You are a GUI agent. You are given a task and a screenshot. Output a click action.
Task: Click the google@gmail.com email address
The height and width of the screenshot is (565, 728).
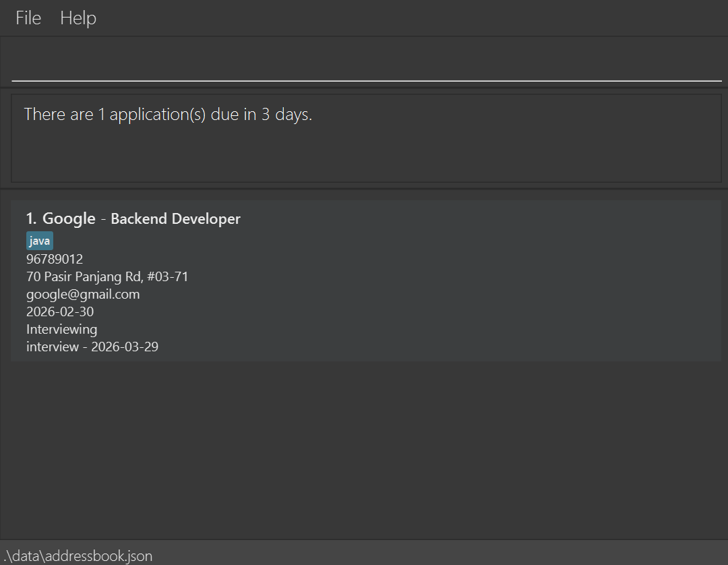[83, 294]
